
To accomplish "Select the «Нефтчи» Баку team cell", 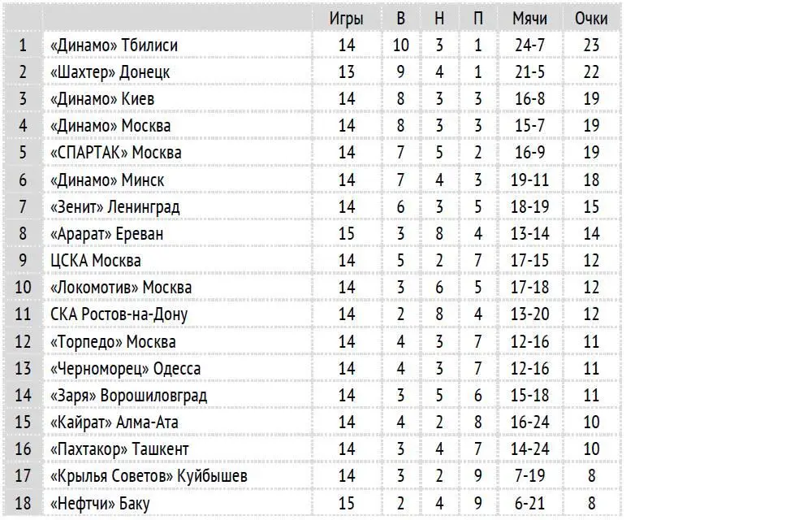I will click(100, 503).
